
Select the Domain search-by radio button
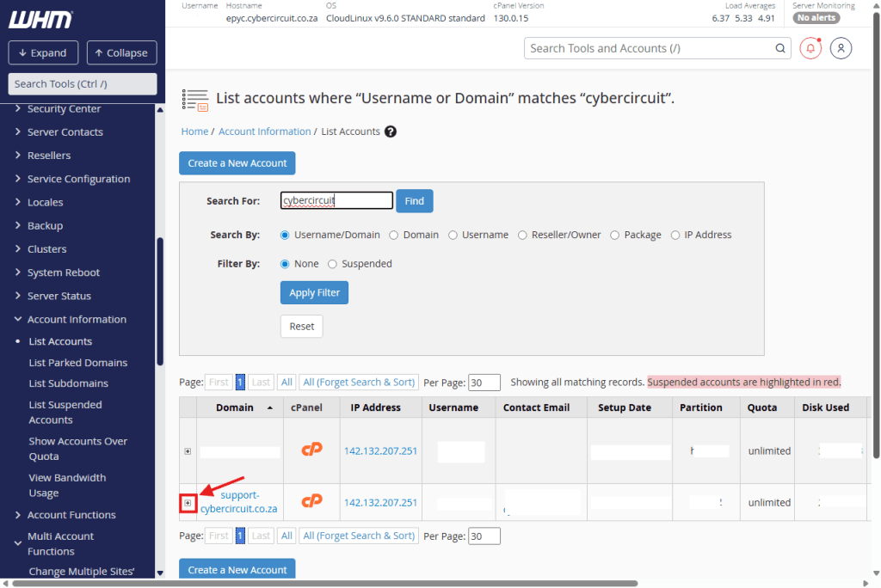click(394, 235)
